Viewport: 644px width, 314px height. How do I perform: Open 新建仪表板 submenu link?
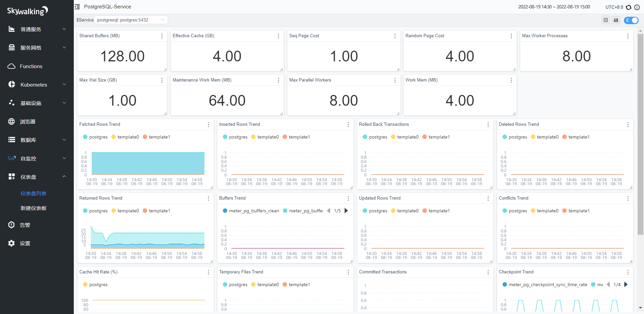click(34, 208)
